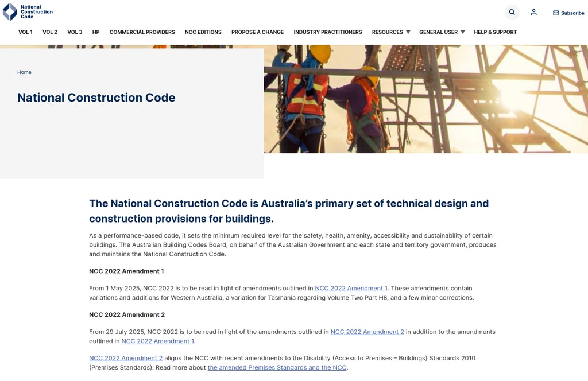Open NCC 2022 Amendment 2 link in 29 July paragraph
This screenshot has height=381, width=588.
(x=367, y=332)
